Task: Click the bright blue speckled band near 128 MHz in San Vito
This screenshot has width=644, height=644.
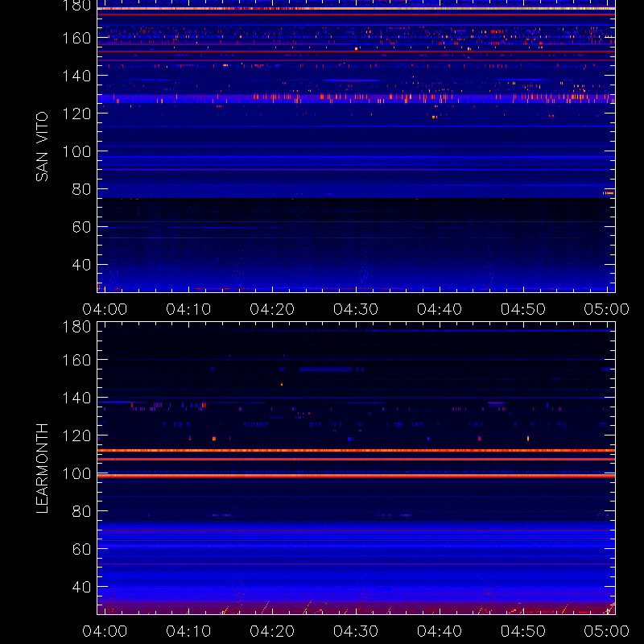Action: click(x=356, y=98)
